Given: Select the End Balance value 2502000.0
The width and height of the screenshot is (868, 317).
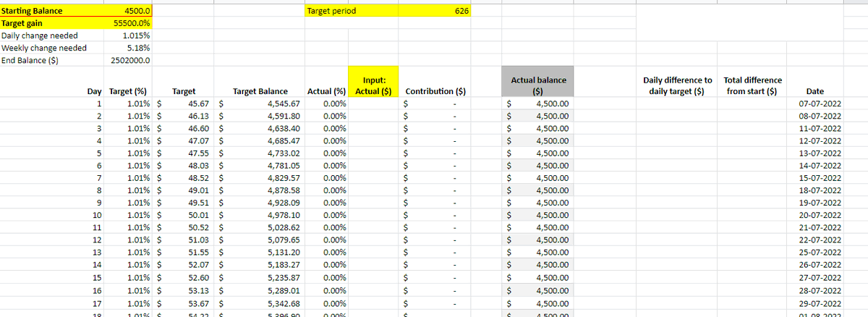Looking at the screenshot, I should [x=129, y=60].
